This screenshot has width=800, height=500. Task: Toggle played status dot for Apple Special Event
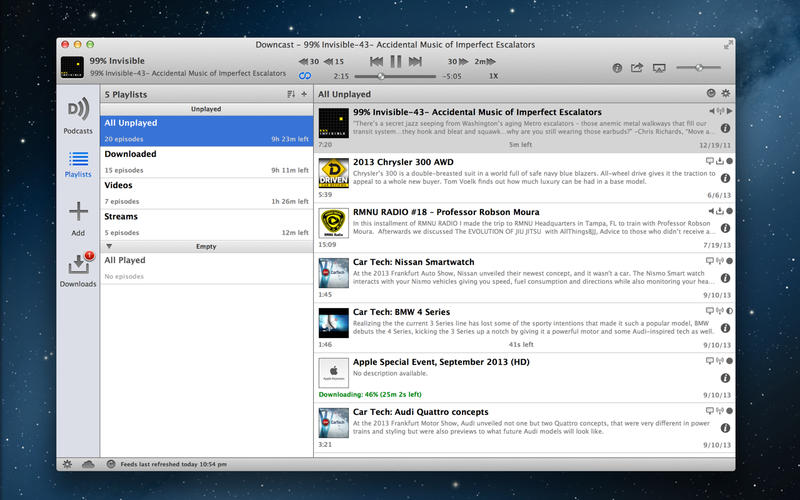click(x=730, y=361)
